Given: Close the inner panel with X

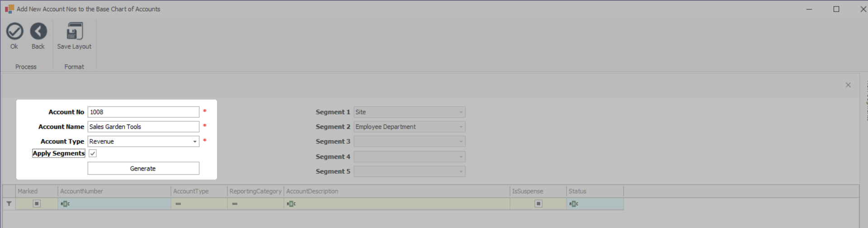Looking at the screenshot, I should tap(848, 85).
